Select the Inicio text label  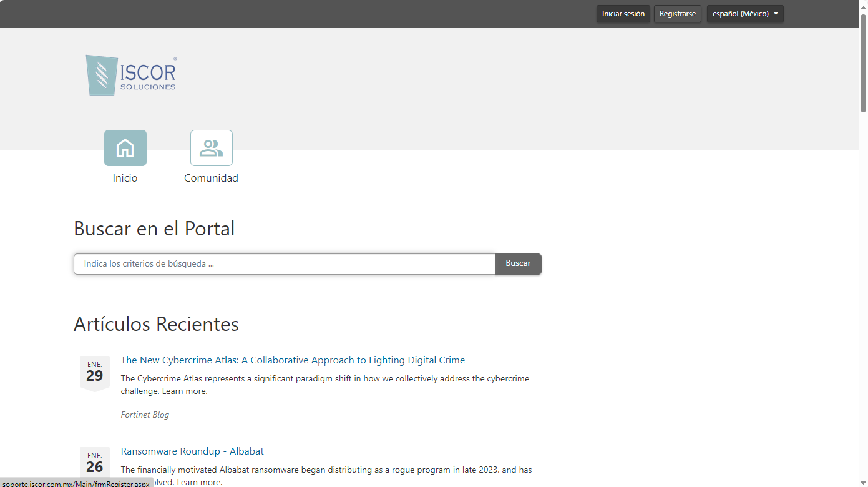point(125,178)
